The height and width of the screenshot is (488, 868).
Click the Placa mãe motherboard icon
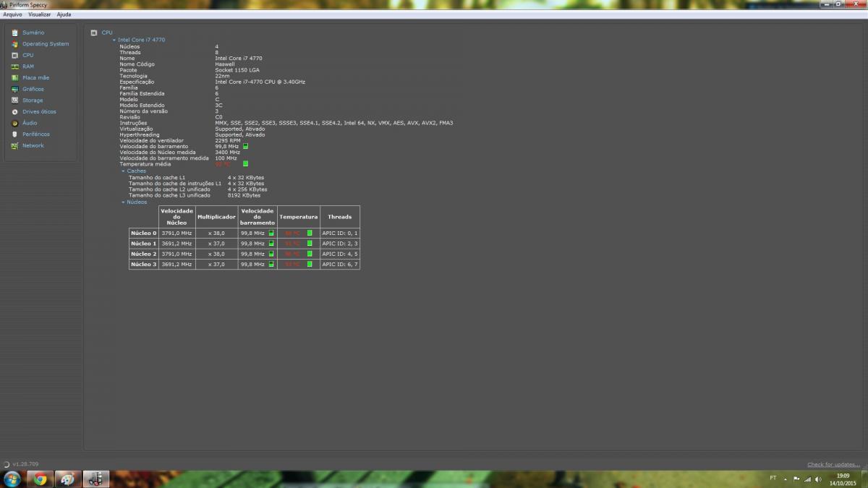click(14, 77)
